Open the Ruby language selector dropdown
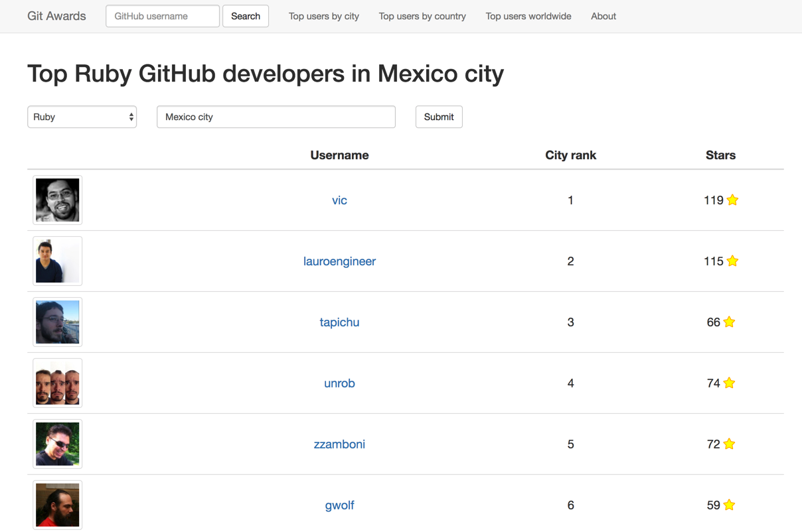Screen dimensions: 802x532 (x=82, y=117)
